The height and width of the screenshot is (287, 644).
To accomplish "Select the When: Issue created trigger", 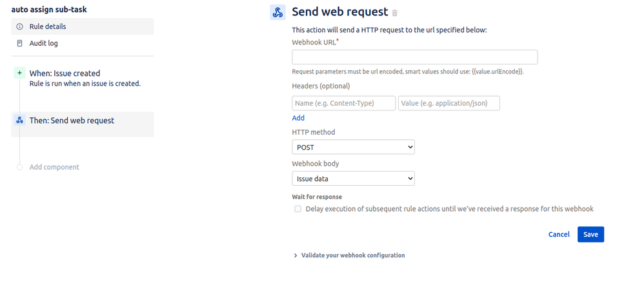I will (83, 78).
